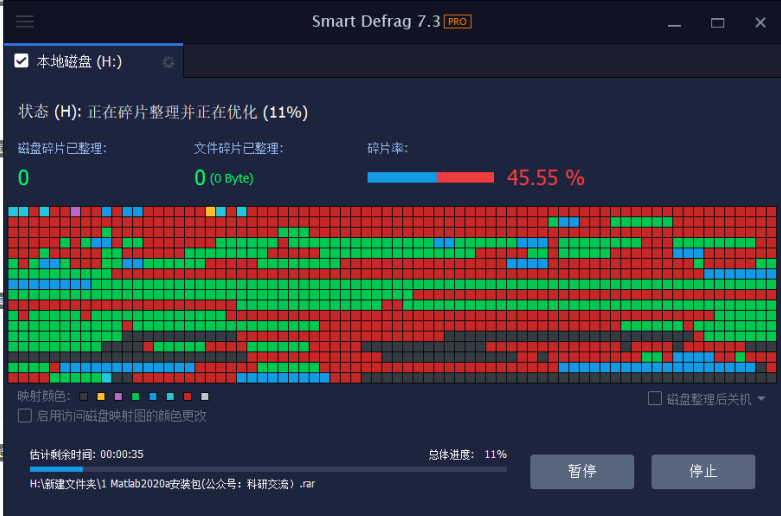This screenshot has height=516, width=781.
Task: Pick the light gray legend color swatch
Action: click(205, 396)
